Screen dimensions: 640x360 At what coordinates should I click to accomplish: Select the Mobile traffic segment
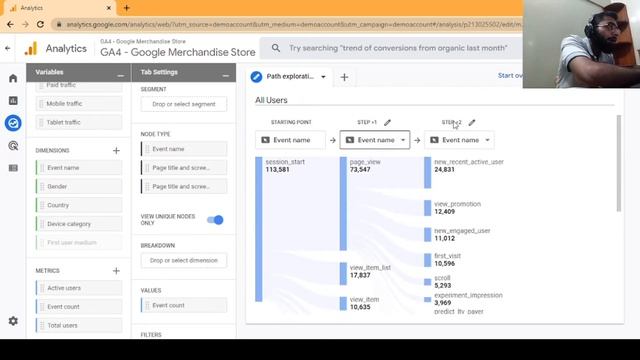click(x=79, y=104)
